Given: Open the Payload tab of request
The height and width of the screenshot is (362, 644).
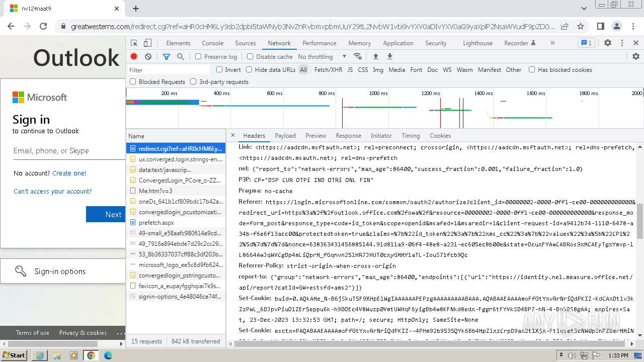Looking at the screenshot, I should click(x=285, y=136).
